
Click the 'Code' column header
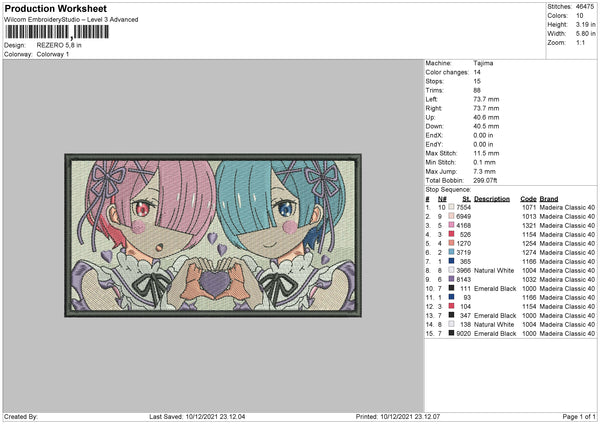[x=528, y=199]
